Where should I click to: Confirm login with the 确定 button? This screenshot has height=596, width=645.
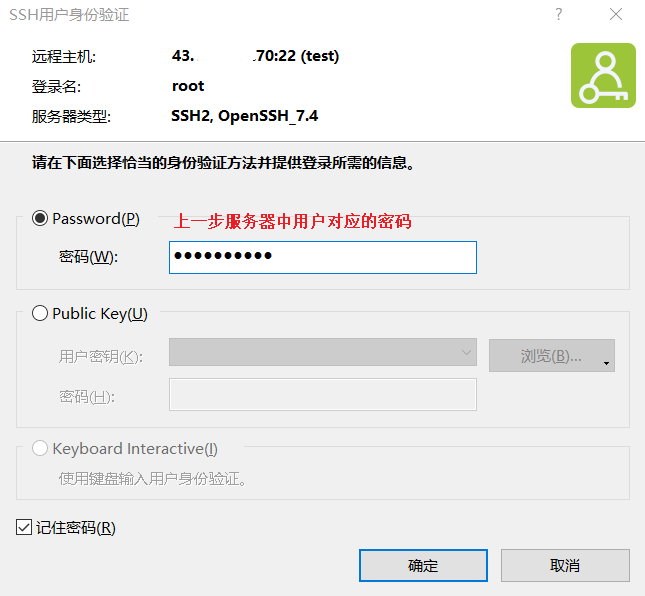point(423,565)
